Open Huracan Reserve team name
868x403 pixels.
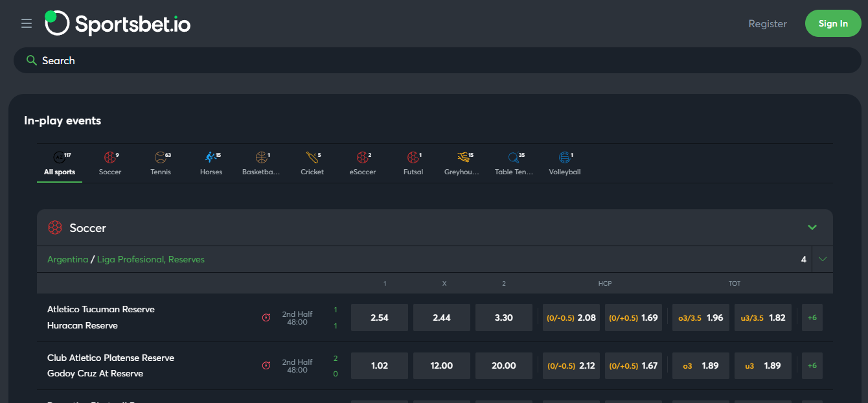point(82,325)
